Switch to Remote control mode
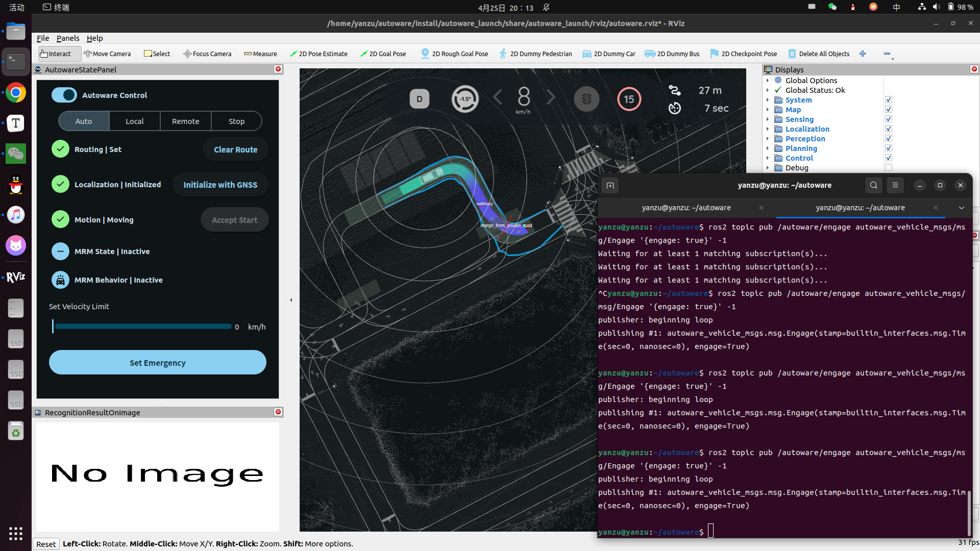The width and height of the screenshot is (980, 551). click(186, 121)
